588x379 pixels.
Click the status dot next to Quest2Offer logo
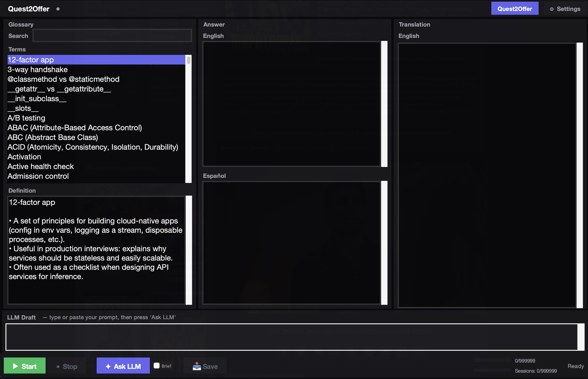click(58, 9)
